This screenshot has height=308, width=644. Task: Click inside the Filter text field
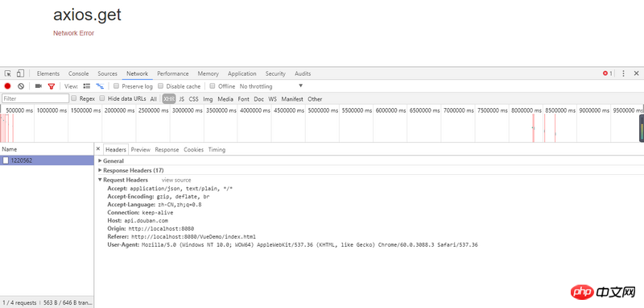click(35, 98)
